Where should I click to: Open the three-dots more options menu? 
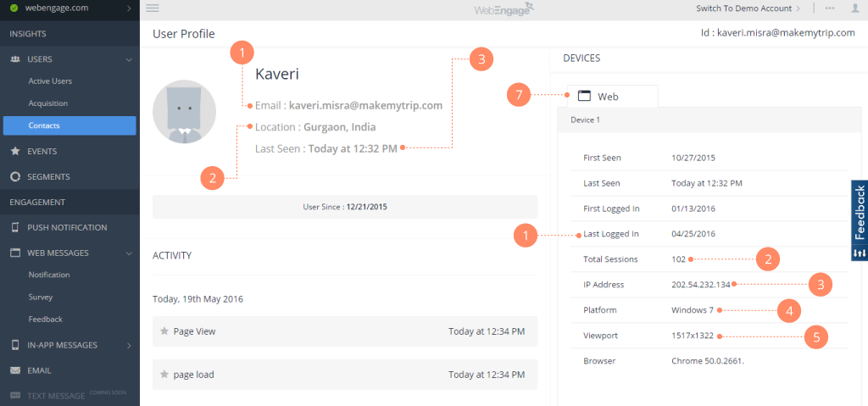click(x=830, y=8)
